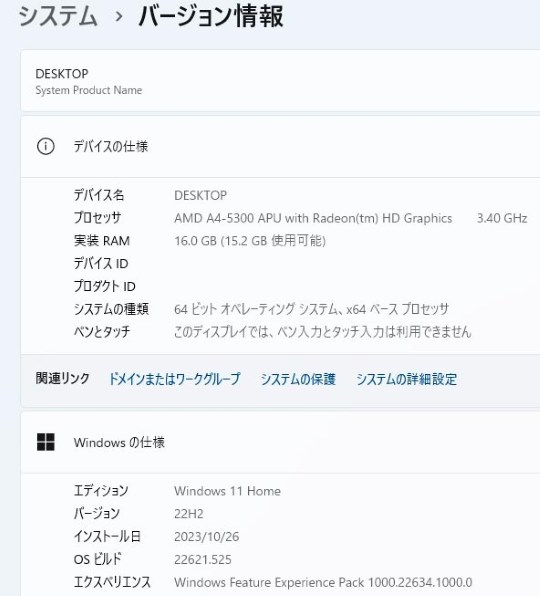The width and height of the screenshot is (540, 596).
Task: Click the OS build 22621.525 value
Action: click(x=203, y=560)
